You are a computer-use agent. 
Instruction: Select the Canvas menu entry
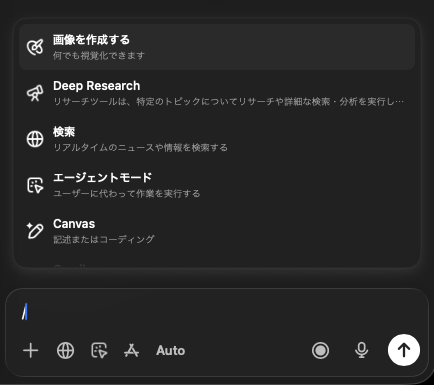pos(217,231)
